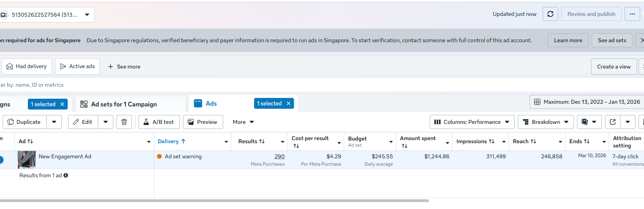
Task: Click the trash delete icon
Action: (124, 122)
